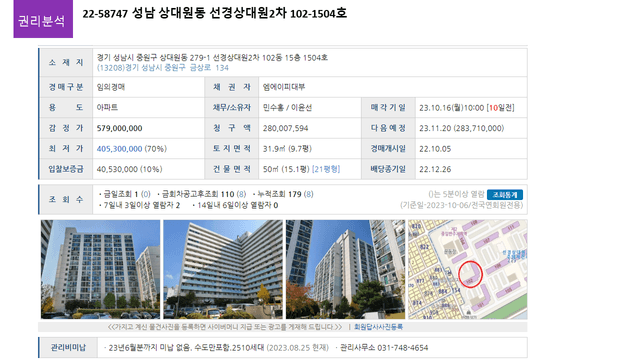Click the creditor name 엠에이피대부

[284, 87]
